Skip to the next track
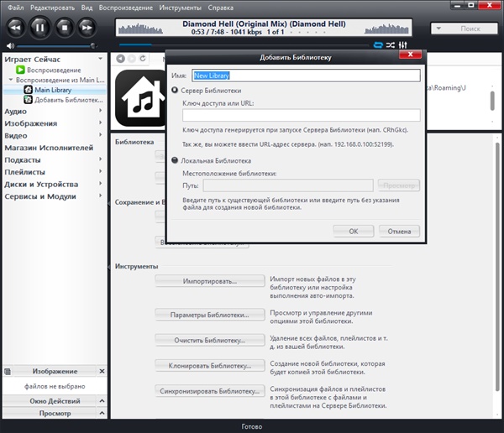Screen dimensions: 504x433 click(85, 27)
